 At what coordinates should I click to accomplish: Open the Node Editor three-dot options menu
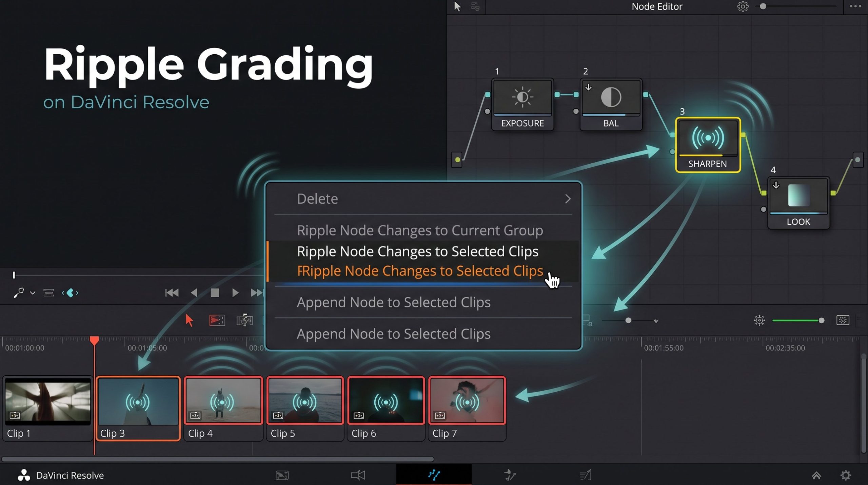[x=855, y=6]
